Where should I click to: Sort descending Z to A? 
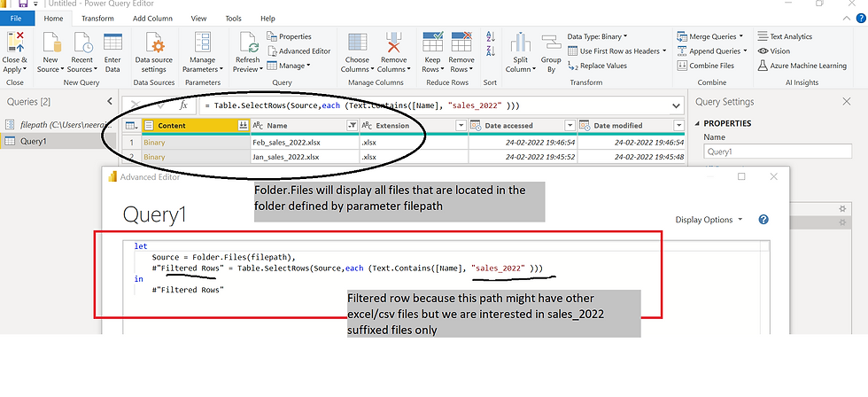click(490, 51)
